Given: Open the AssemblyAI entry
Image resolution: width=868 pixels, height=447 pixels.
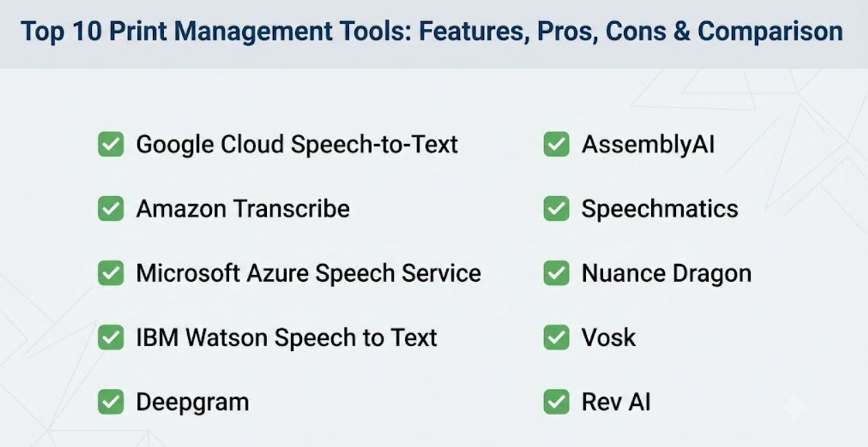Looking at the screenshot, I should point(648,145).
